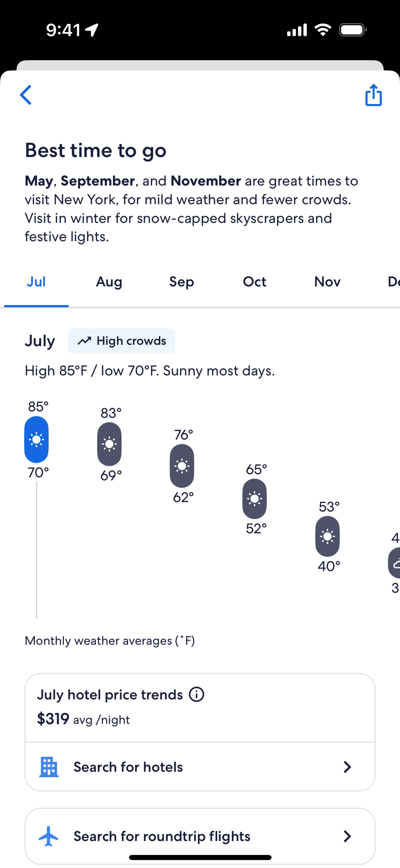Tap the airplane flights icon

pyautogui.click(x=49, y=836)
